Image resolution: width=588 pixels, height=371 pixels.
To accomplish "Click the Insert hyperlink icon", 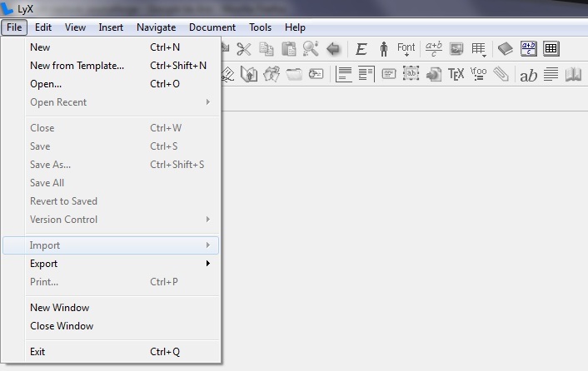I will [x=433, y=74].
